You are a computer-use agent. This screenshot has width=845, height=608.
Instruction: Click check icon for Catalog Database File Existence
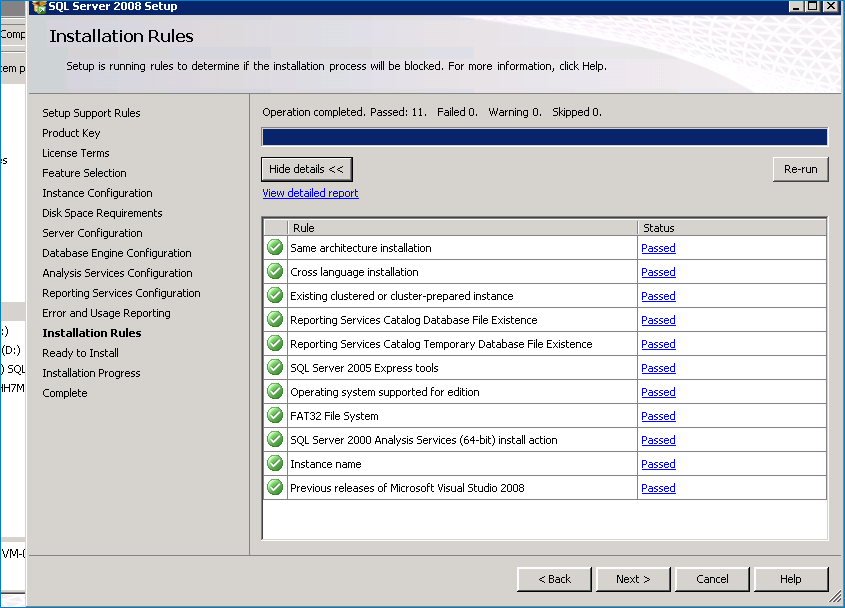pos(275,319)
